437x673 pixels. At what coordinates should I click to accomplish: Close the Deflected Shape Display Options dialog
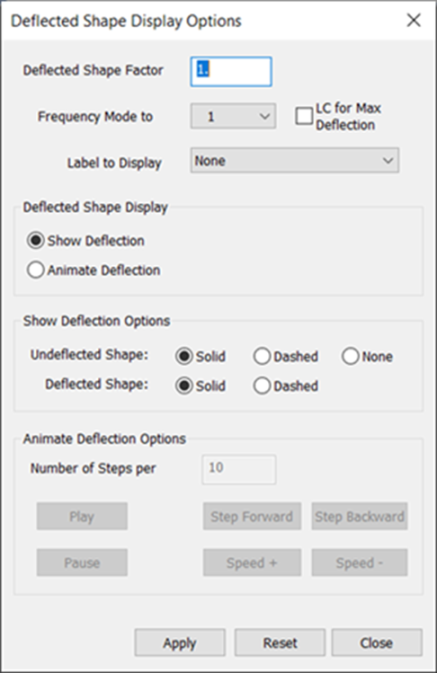pyautogui.click(x=413, y=20)
